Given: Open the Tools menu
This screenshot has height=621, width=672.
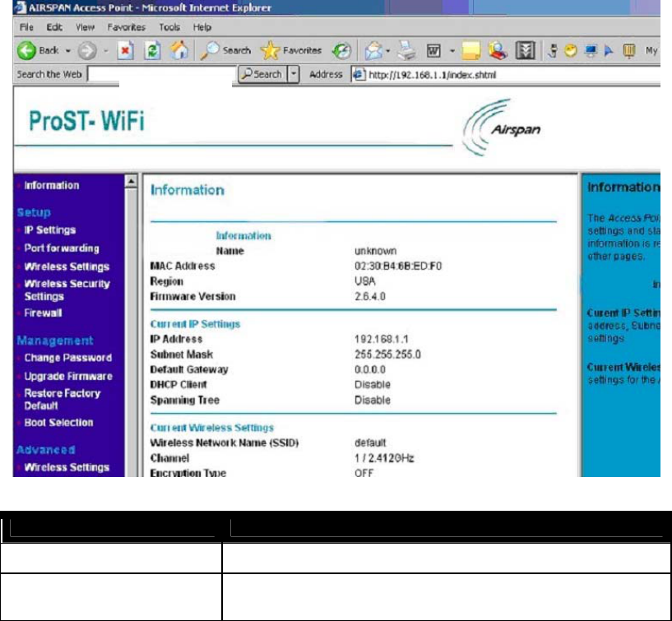Looking at the screenshot, I should (x=169, y=27).
